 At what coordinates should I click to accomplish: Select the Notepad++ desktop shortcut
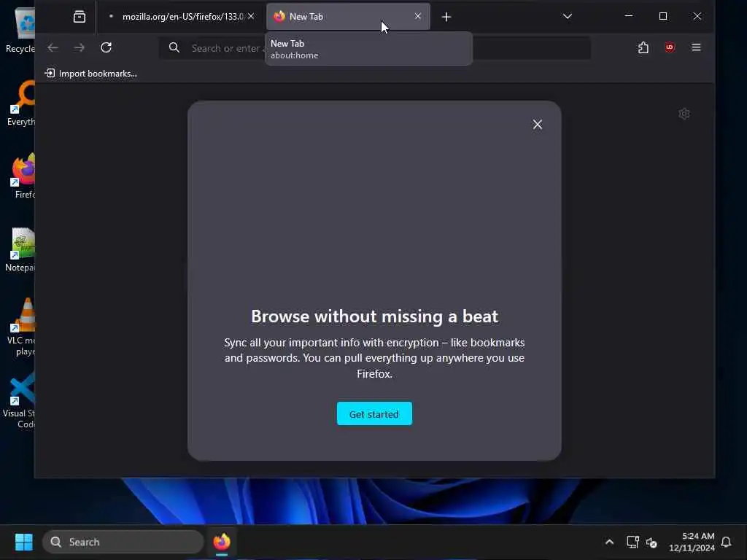point(20,249)
